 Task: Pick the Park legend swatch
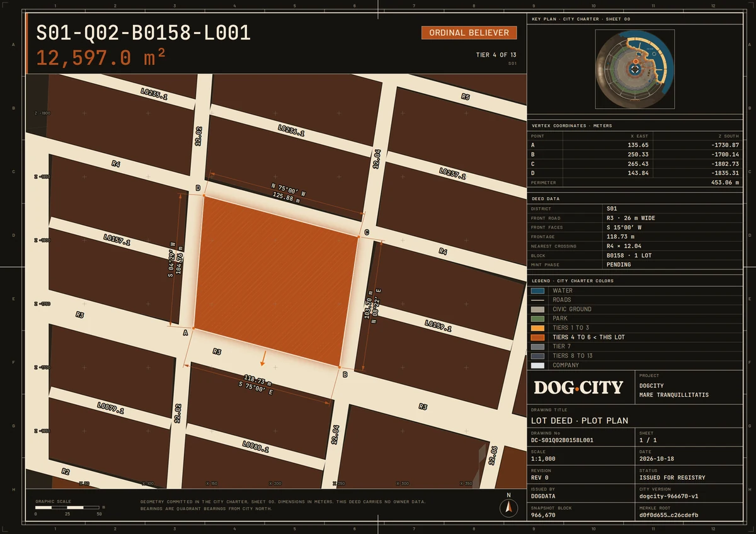[x=537, y=319]
